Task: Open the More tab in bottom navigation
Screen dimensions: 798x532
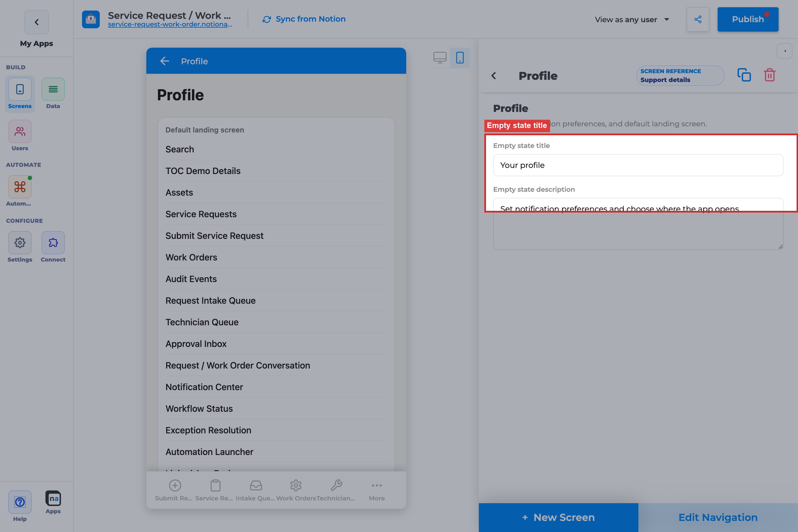Action: tap(377, 490)
